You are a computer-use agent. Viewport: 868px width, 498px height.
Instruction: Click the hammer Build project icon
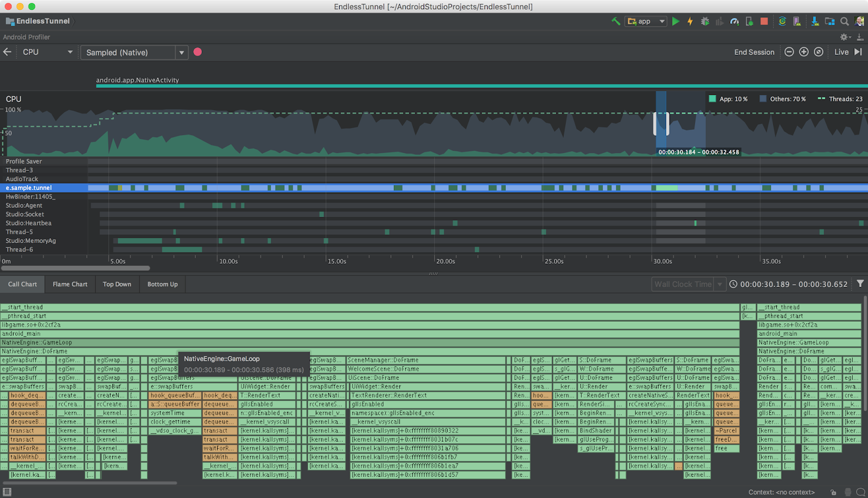(616, 21)
